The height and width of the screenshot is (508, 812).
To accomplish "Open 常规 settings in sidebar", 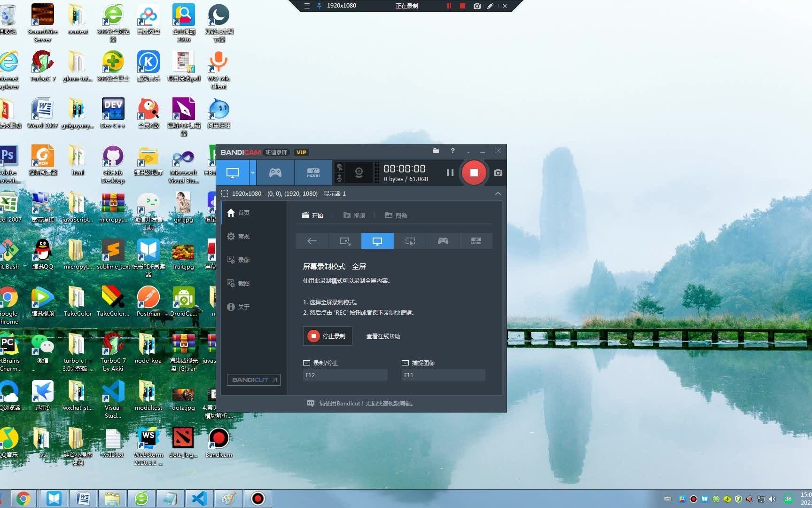I will point(254,236).
